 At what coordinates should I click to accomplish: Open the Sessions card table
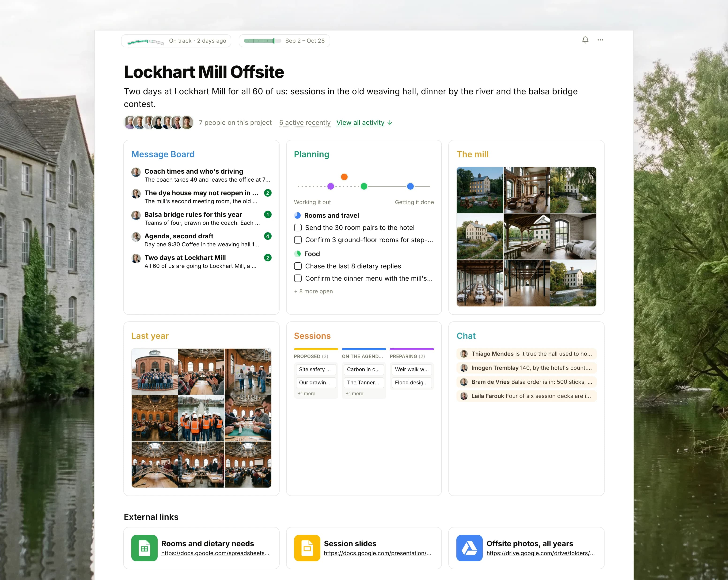click(312, 336)
